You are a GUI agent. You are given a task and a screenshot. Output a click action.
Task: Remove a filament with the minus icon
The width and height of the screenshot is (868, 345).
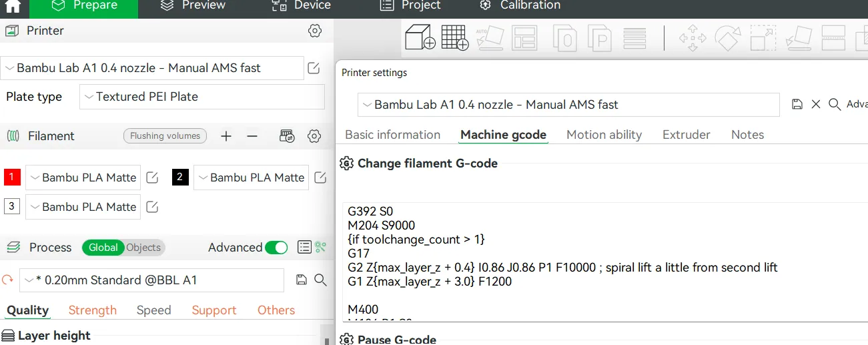(252, 136)
